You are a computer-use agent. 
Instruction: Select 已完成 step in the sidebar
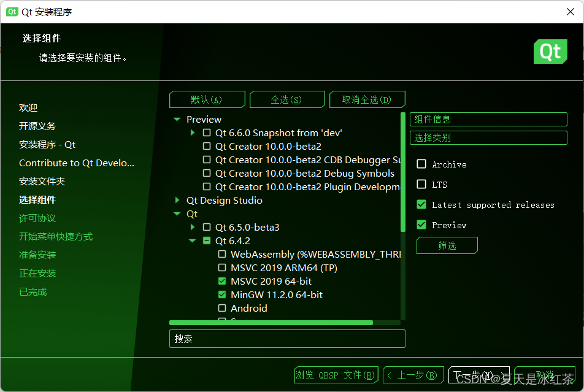tap(33, 292)
